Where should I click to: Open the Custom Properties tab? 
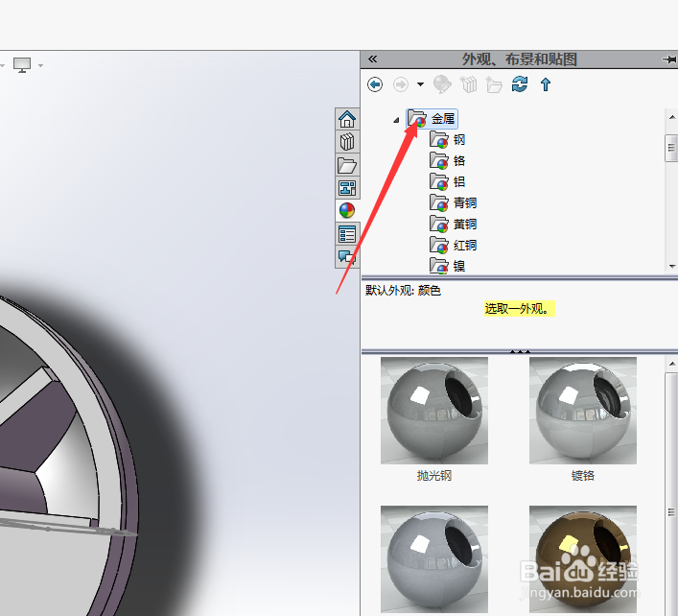pyautogui.click(x=347, y=234)
